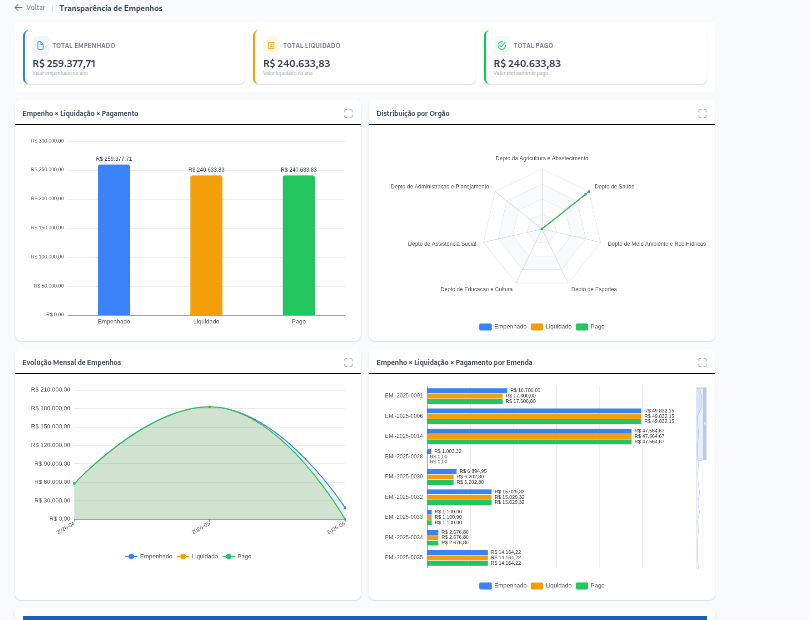This screenshot has width=809, height=620.
Task: Click the back arrow icon beside Voltar
Action: coord(19,8)
